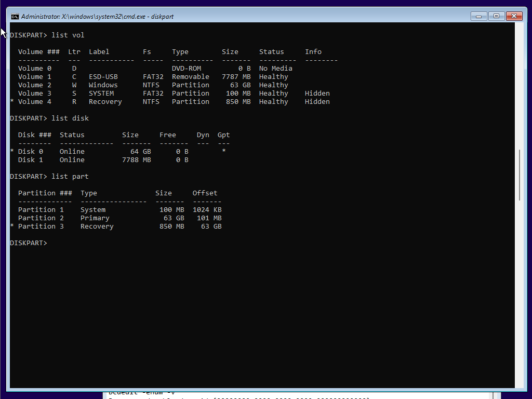Viewport: 532px width, 399px height.
Task: Click the last empty 'DISKPART>' prompt
Action: (x=29, y=243)
